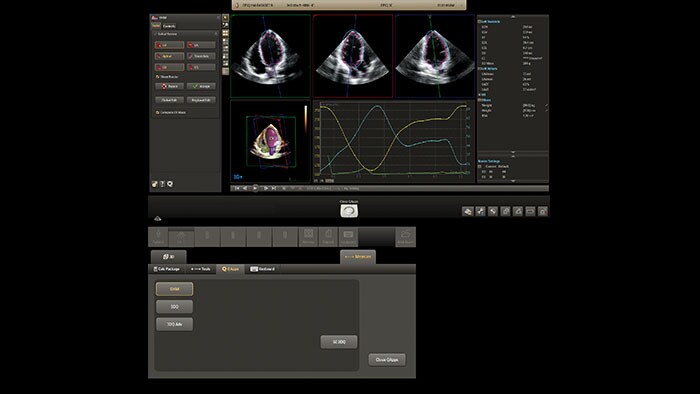
Task: Open the Keyboard tab
Action: pos(262,269)
